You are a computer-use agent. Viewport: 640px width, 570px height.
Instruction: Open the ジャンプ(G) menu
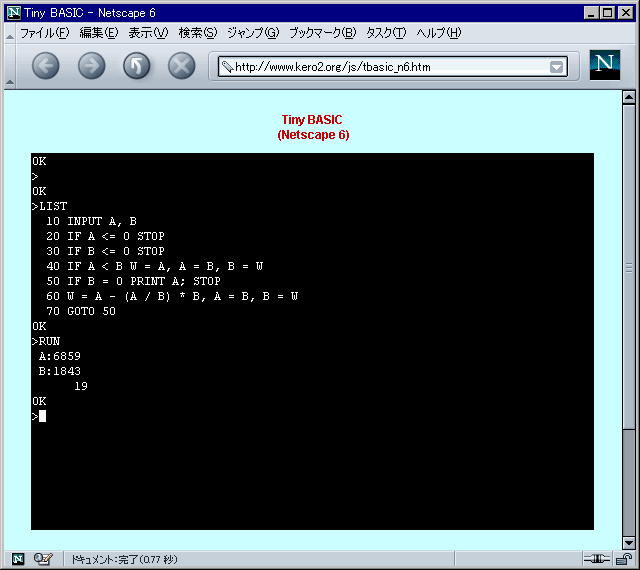pyautogui.click(x=253, y=33)
